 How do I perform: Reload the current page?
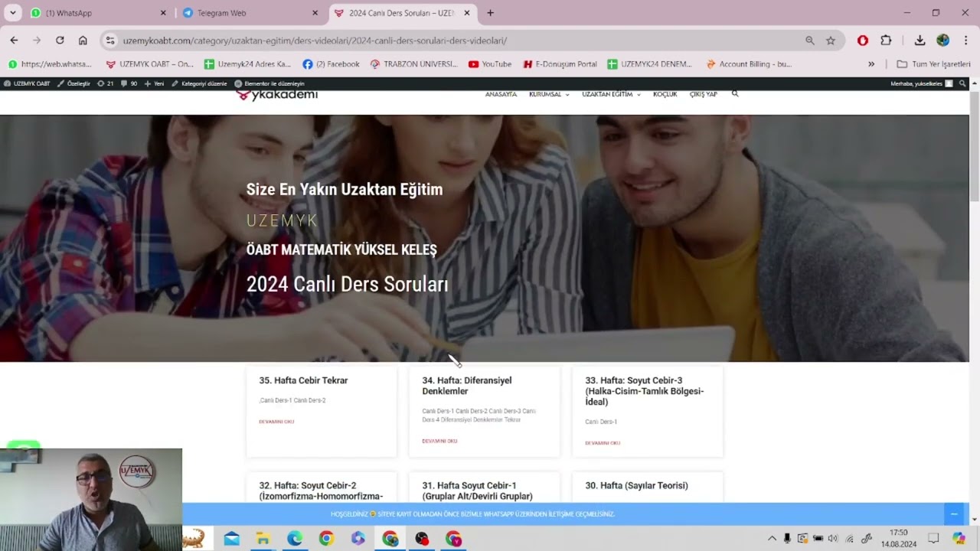point(60,41)
